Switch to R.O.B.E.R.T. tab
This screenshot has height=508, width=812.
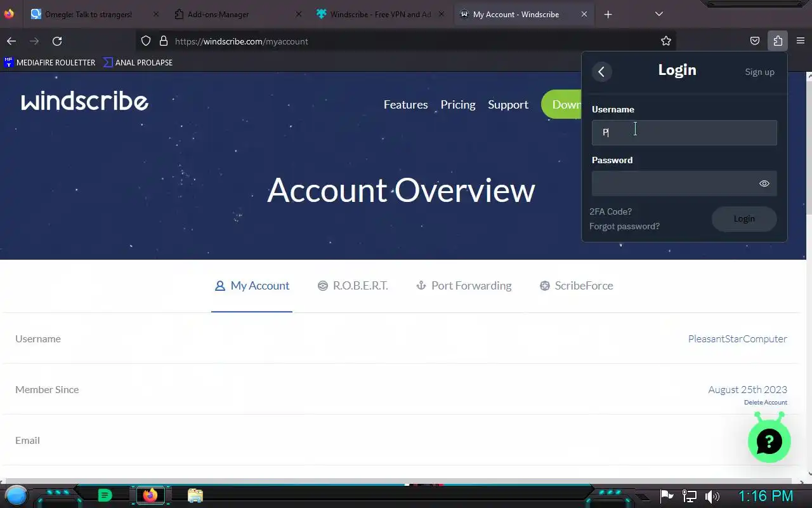pyautogui.click(x=353, y=286)
